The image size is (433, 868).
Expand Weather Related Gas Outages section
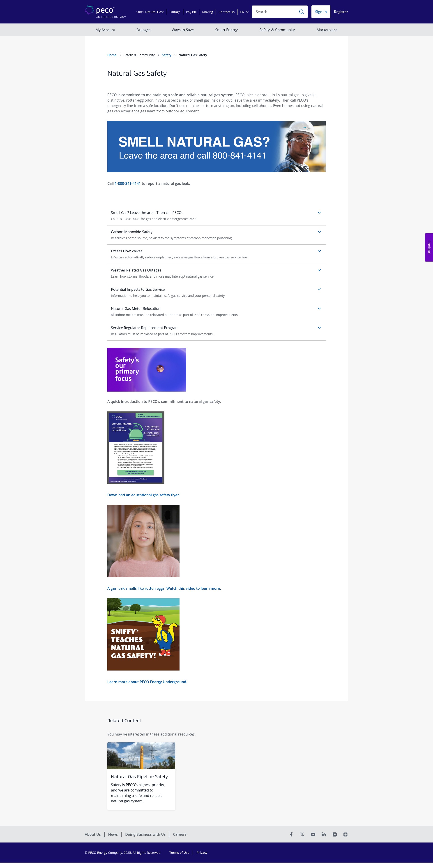[x=216, y=273]
